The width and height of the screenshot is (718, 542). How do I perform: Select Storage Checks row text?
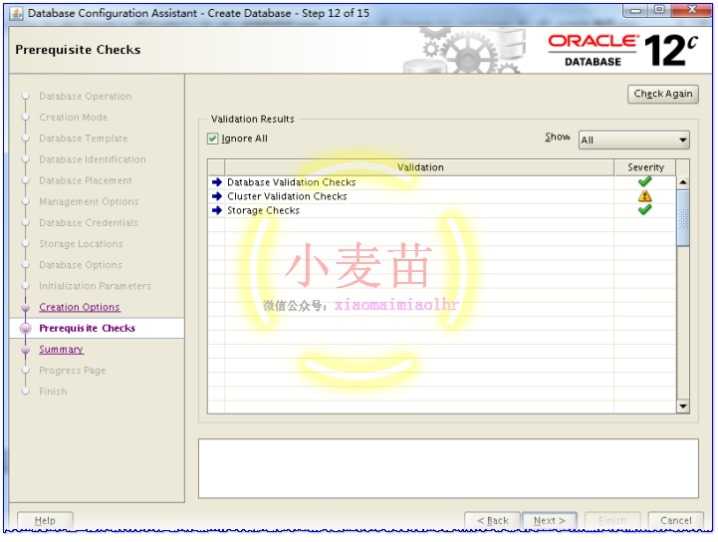point(263,211)
